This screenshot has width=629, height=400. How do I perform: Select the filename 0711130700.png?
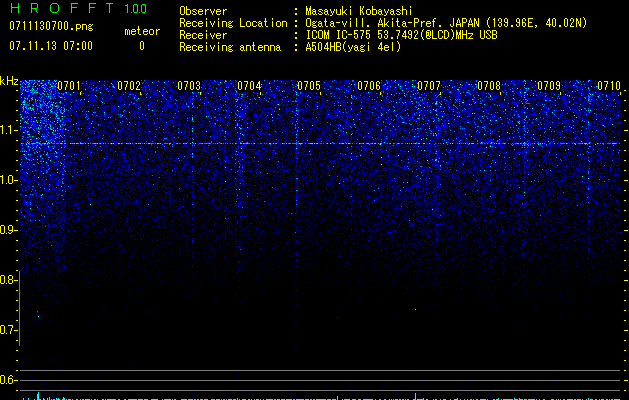coord(51,27)
